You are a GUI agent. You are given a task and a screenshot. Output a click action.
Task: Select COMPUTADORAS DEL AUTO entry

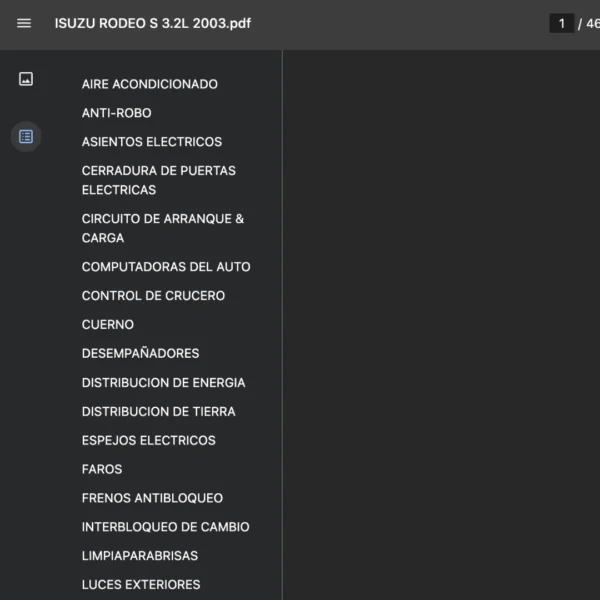tap(166, 267)
